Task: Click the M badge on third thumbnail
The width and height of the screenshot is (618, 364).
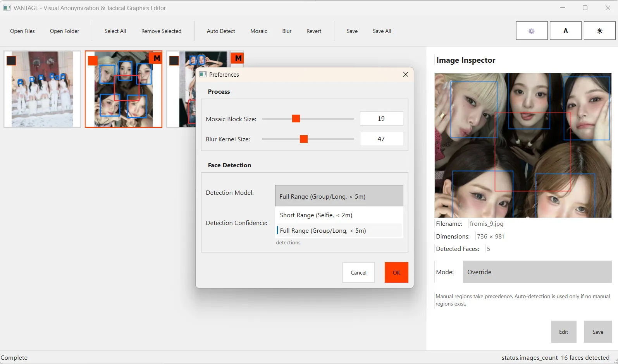Action: [238, 58]
